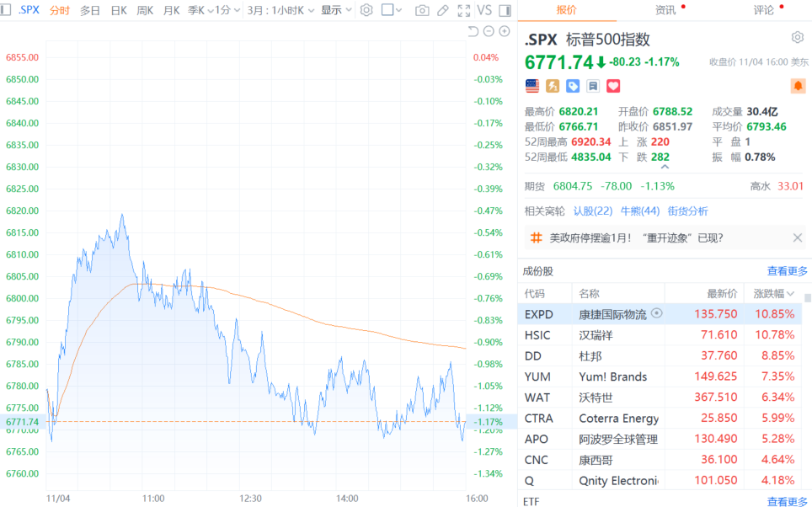Take a chart snapshot with camera icon

click(x=422, y=10)
